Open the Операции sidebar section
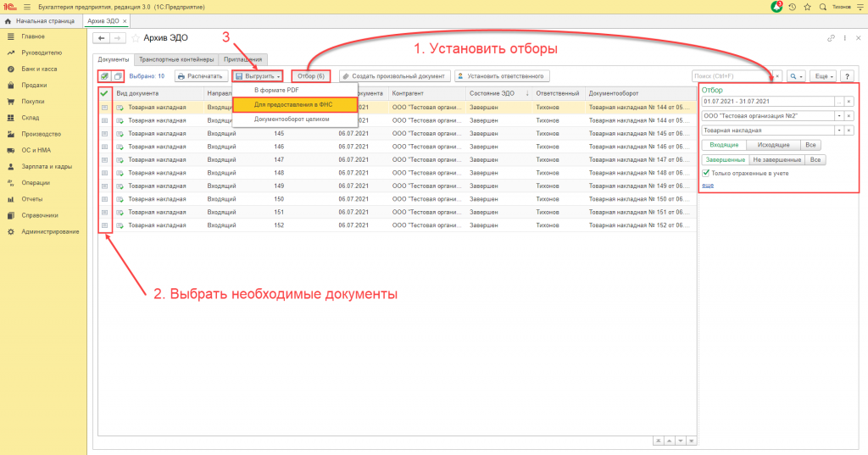 click(36, 183)
